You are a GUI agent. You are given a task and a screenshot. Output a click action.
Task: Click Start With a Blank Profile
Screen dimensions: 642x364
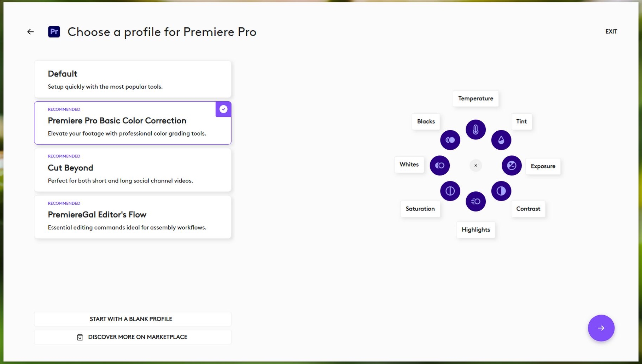tap(133, 319)
